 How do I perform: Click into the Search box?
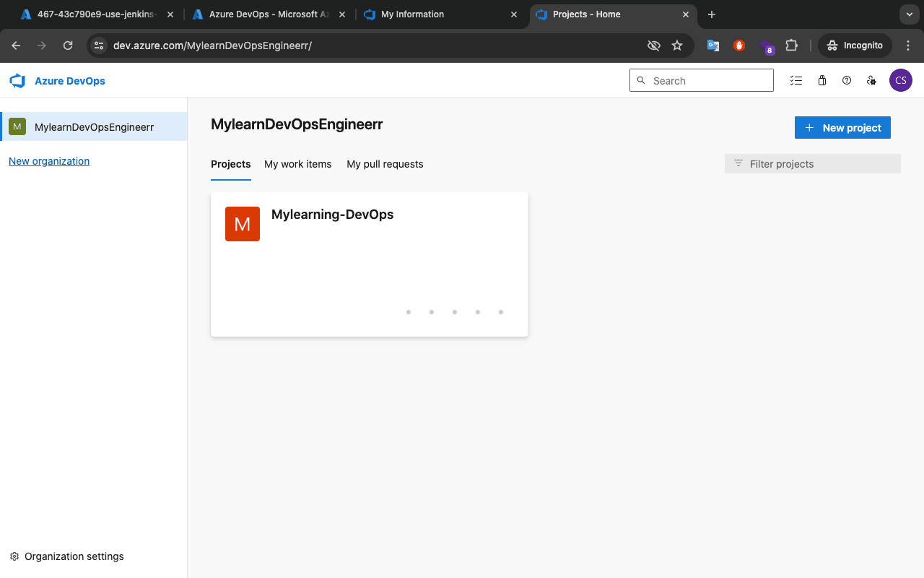click(x=702, y=81)
